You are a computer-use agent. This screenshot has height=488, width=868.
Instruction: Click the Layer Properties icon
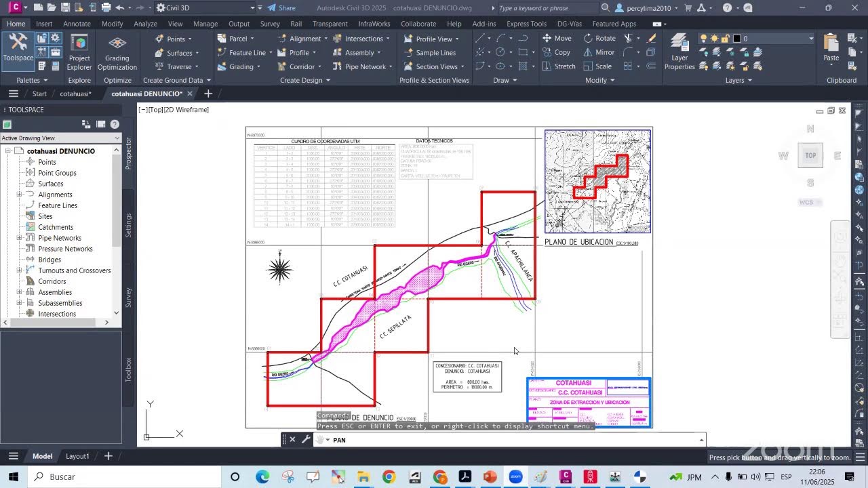679,52
